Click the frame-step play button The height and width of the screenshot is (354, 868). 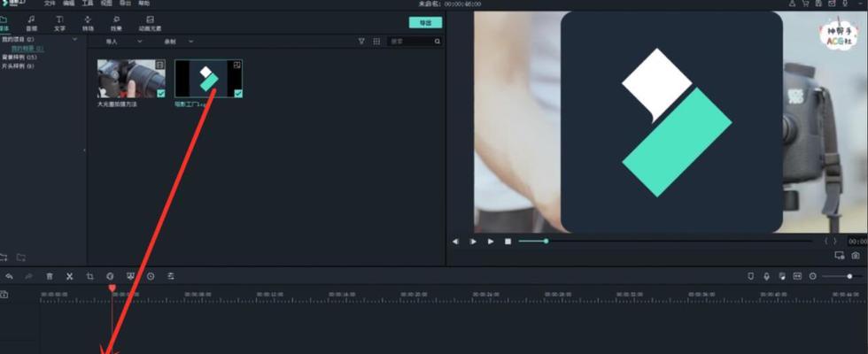tap(473, 241)
